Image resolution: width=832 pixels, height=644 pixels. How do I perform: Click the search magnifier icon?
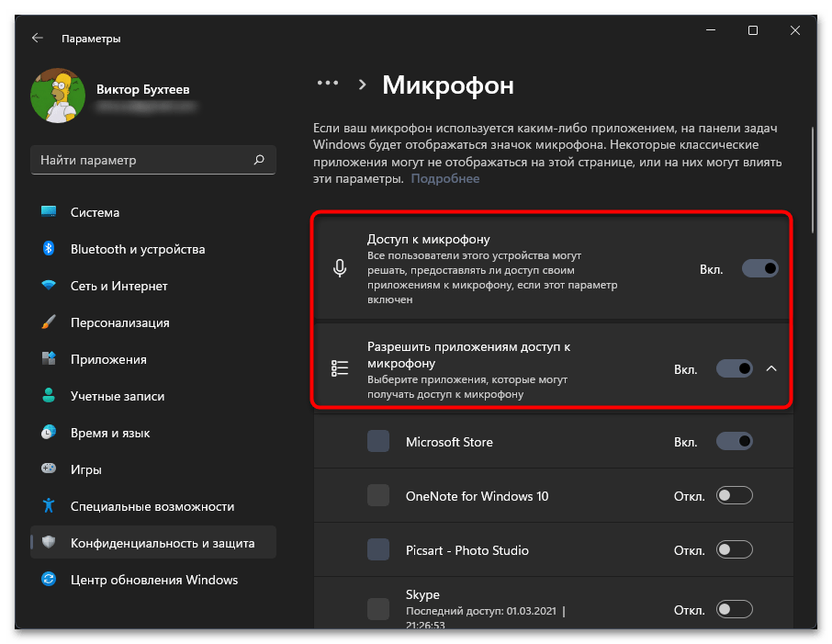point(259,159)
